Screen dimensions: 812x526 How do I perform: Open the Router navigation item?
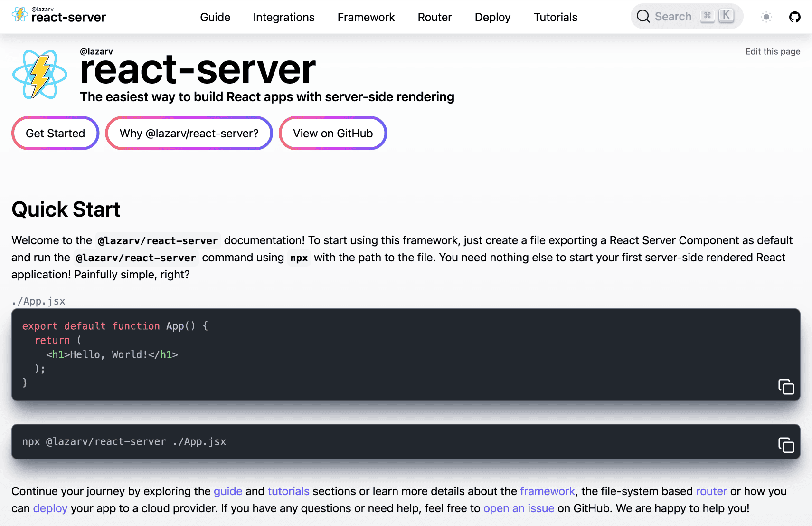tap(434, 17)
